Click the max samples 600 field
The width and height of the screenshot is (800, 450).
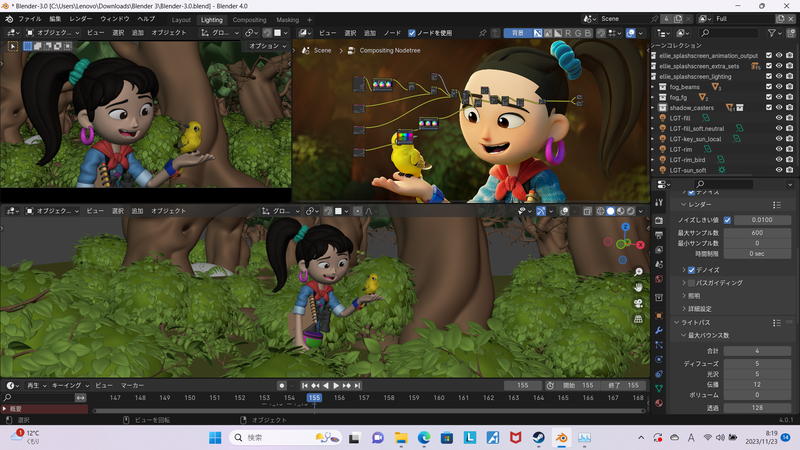point(757,233)
